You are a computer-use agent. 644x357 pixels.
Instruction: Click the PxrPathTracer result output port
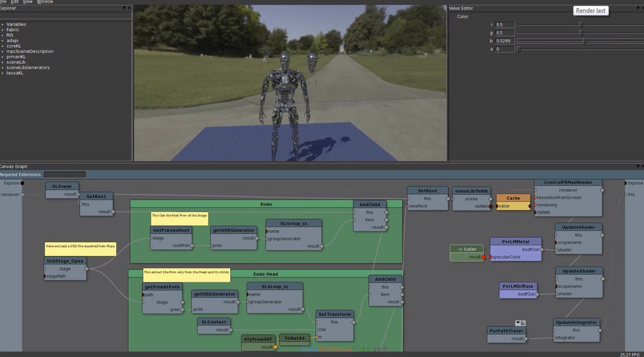(x=526, y=339)
